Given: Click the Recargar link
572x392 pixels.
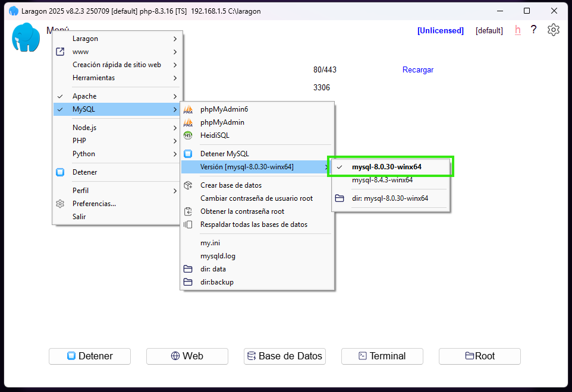Looking at the screenshot, I should pyautogui.click(x=418, y=70).
